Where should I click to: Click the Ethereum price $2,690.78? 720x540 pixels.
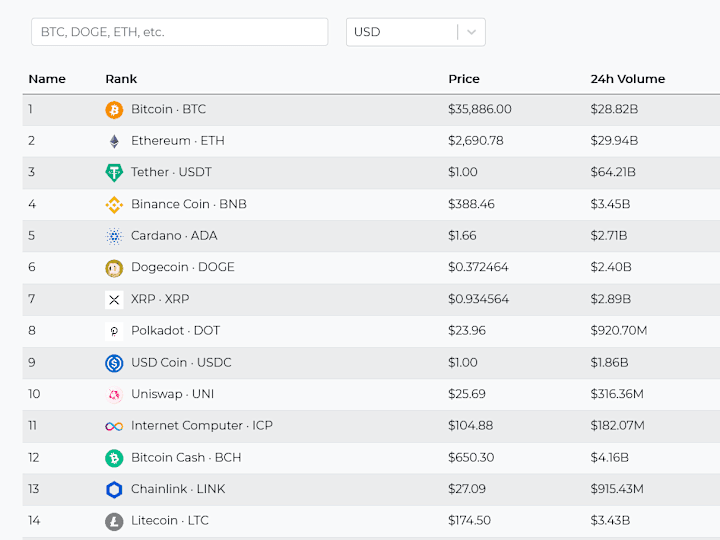tap(476, 141)
